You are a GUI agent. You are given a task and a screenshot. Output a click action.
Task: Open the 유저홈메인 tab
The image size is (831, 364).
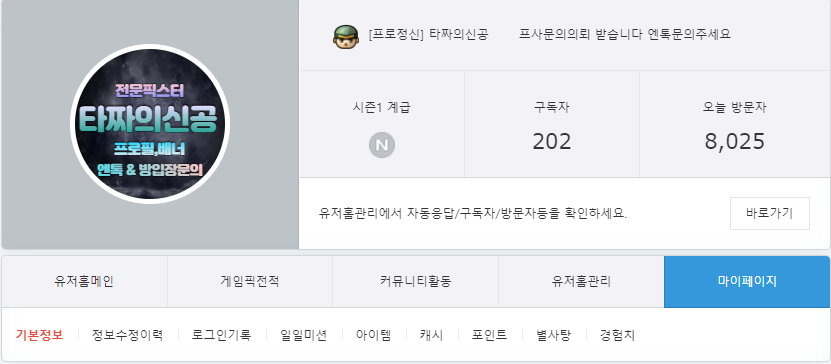(84, 282)
